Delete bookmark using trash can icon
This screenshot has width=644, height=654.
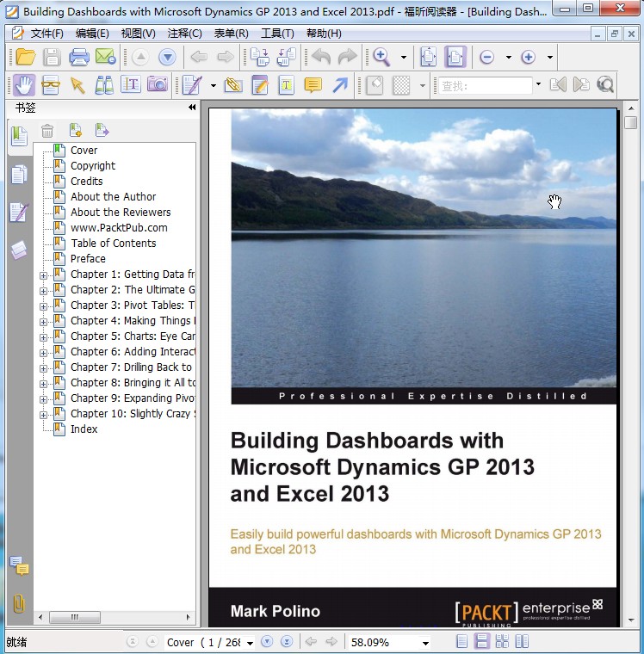(48, 131)
